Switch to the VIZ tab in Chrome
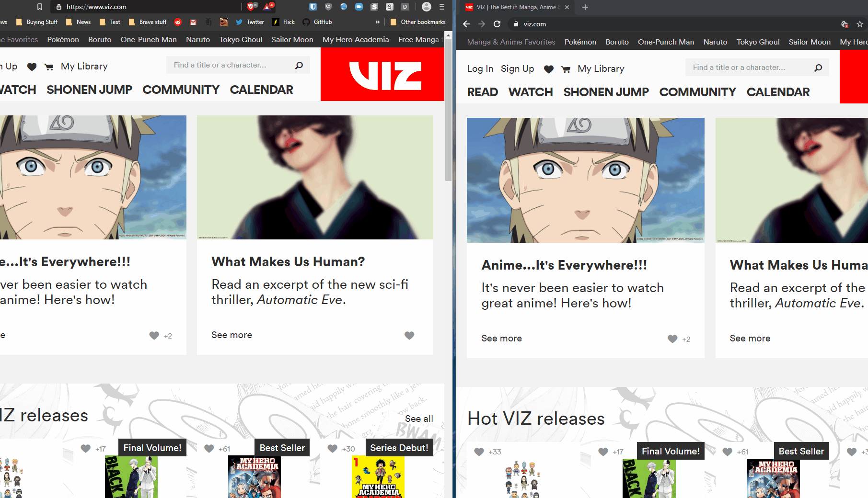The image size is (868, 498). (x=515, y=7)
